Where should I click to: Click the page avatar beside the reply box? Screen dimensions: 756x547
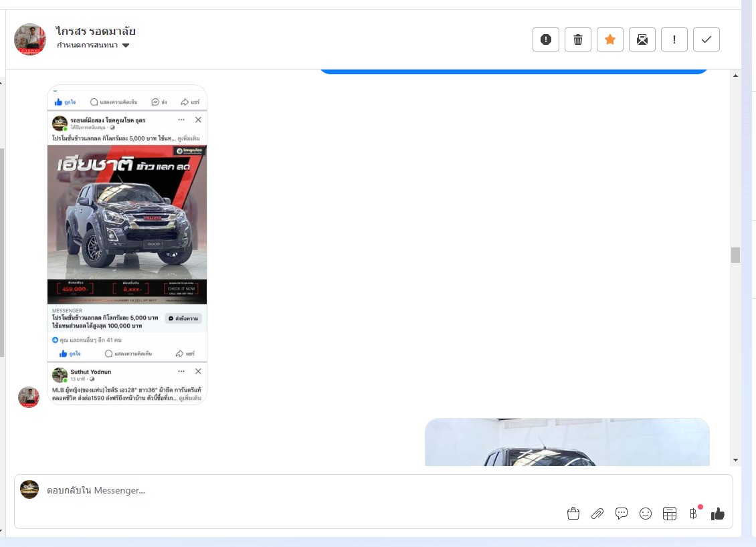[29, 489]
